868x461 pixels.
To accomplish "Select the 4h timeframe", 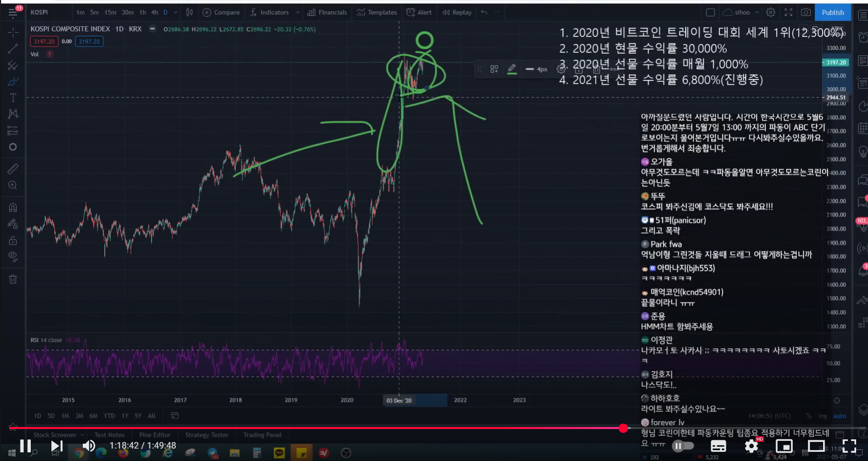I will (x=155, y=12).
